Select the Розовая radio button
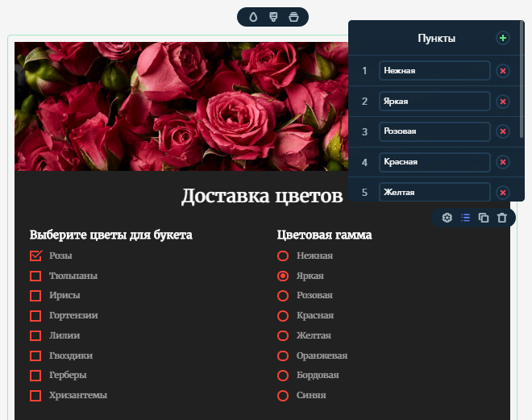 [283, 296]
